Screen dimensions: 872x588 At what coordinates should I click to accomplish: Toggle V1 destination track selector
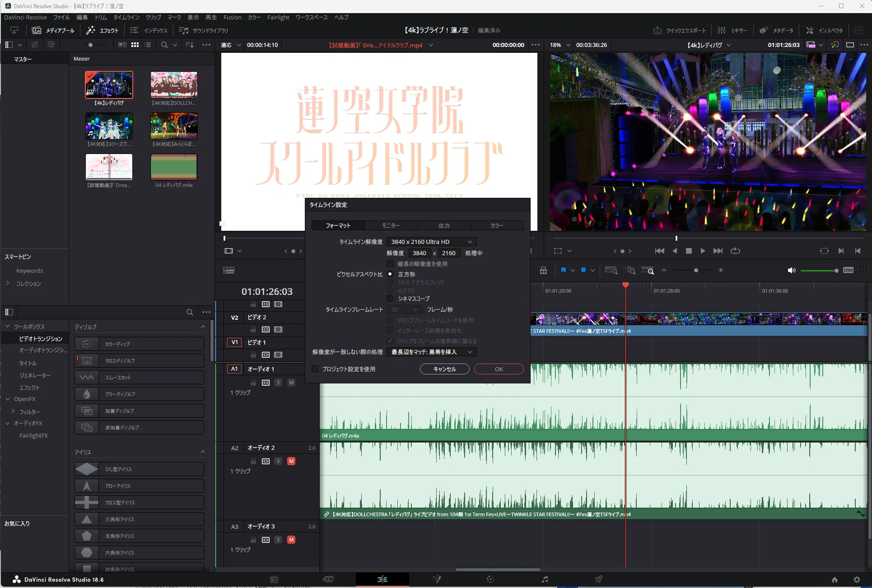click(x=234, y=342)
